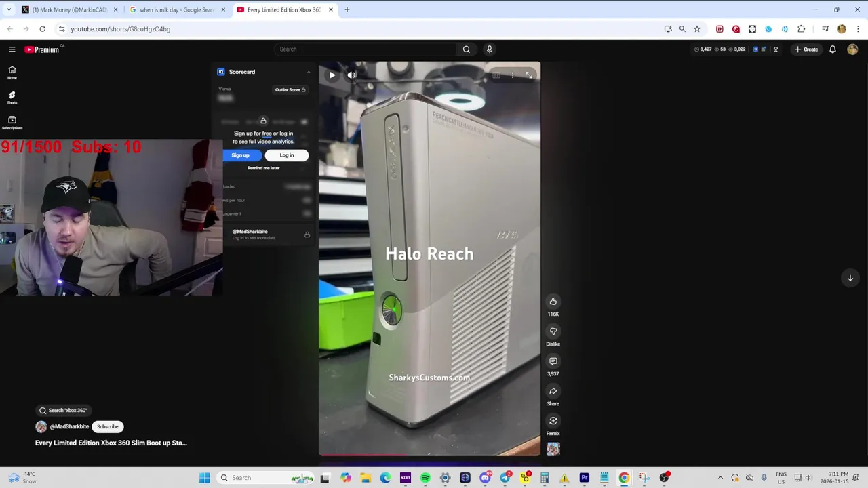Click the locked Outlier Score button
The width and height of the screenshot is (868, 488).
[x=290, y=90]
